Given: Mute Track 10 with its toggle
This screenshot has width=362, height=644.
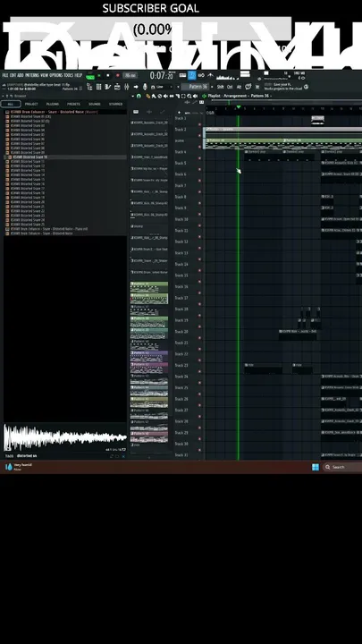Looking at the screenshot, I should [x=200, y=225].
